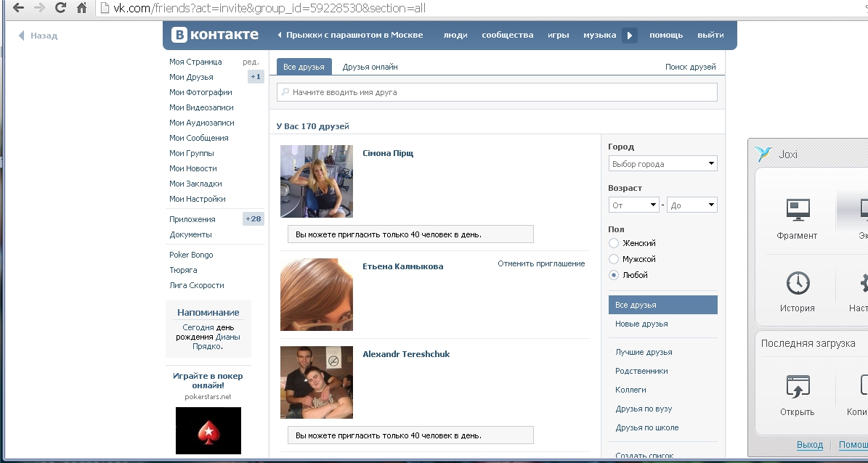Open помощь in the header menu
Image resolution: width=868 pixels, height=463 pixels.
[x=666, y=35]
